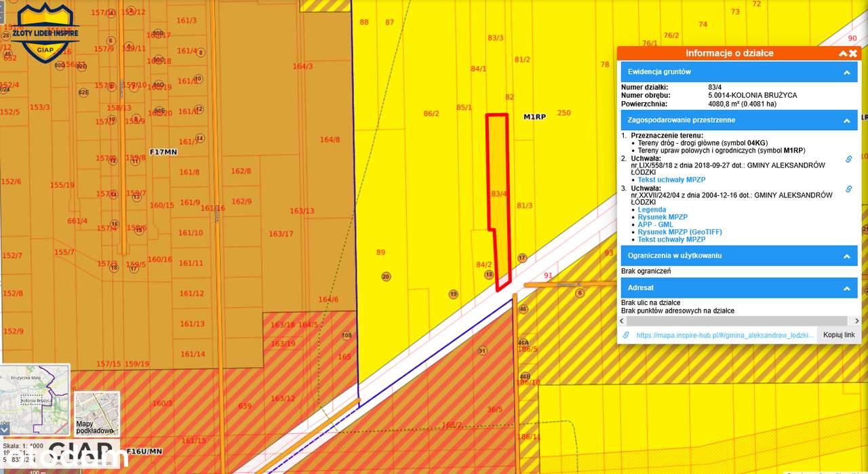
Task: Click parcel label 639 on the map
Action: pyautogui.click(x=245, y=406)
